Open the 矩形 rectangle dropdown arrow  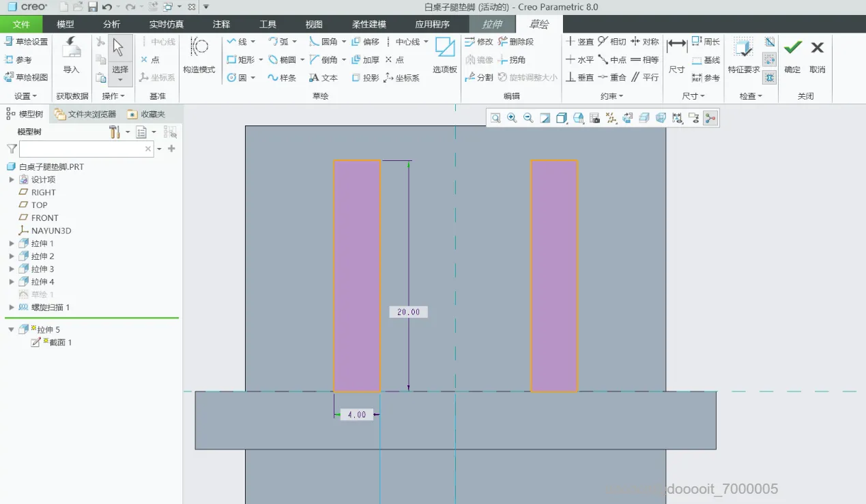point(261,60)
